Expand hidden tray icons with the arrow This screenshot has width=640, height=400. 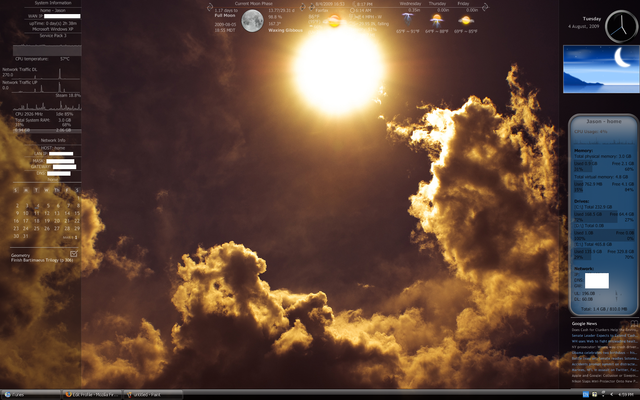(611, 394)
